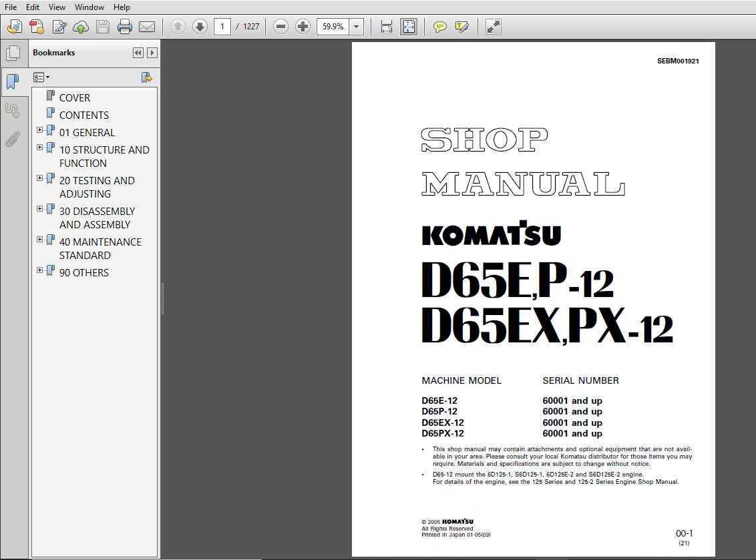Open the zoom level dropdown arrow
Viewport: 756px width, 560px height.
[357, 27]
